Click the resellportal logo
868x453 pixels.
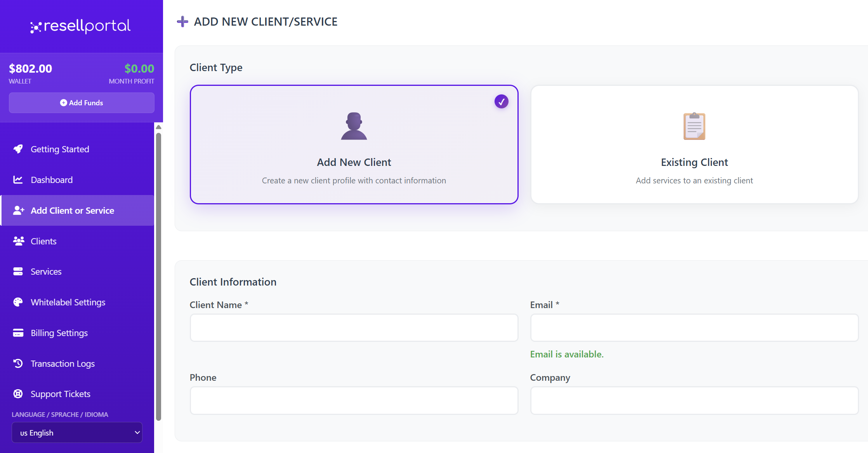(81, 26)
